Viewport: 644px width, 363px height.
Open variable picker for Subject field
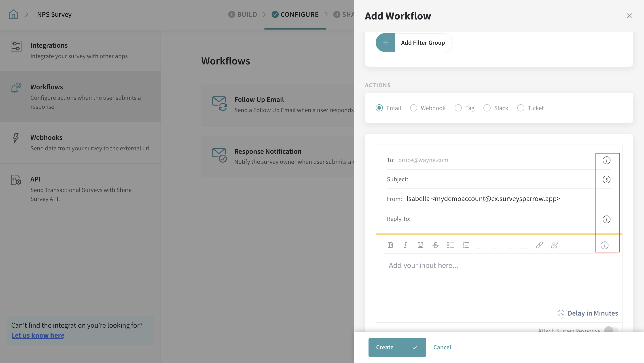[x=606, y=179]
